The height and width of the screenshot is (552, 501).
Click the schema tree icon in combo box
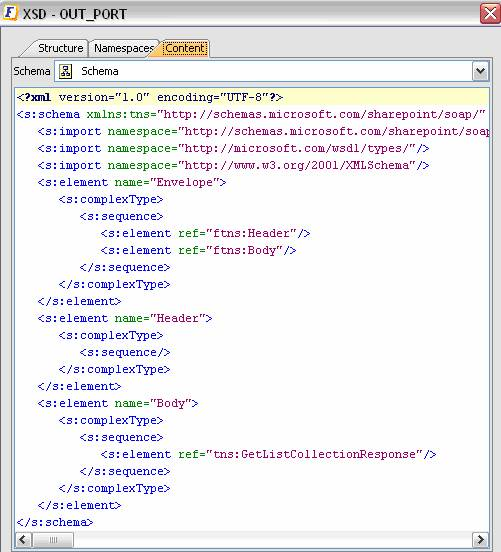pyautogui.click(x=65, y=71)
